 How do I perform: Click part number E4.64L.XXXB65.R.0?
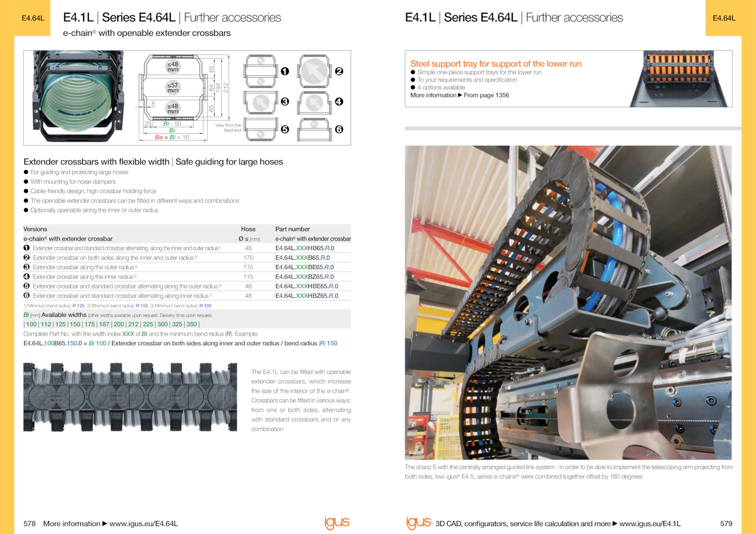[302, 258]
